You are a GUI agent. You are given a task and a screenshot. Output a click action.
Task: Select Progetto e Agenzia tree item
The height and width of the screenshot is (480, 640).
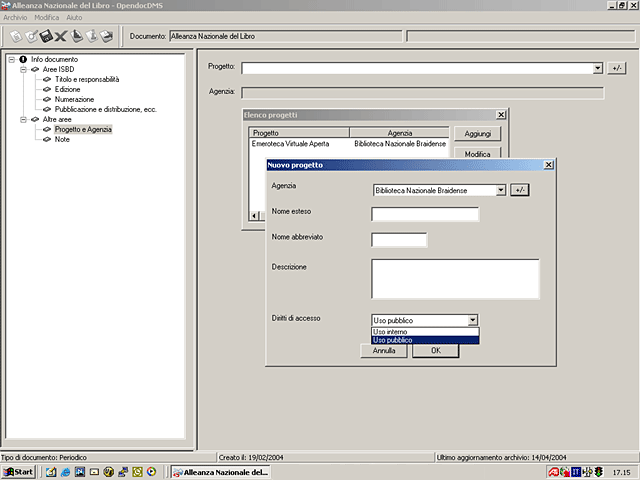[x=83, y=129]
